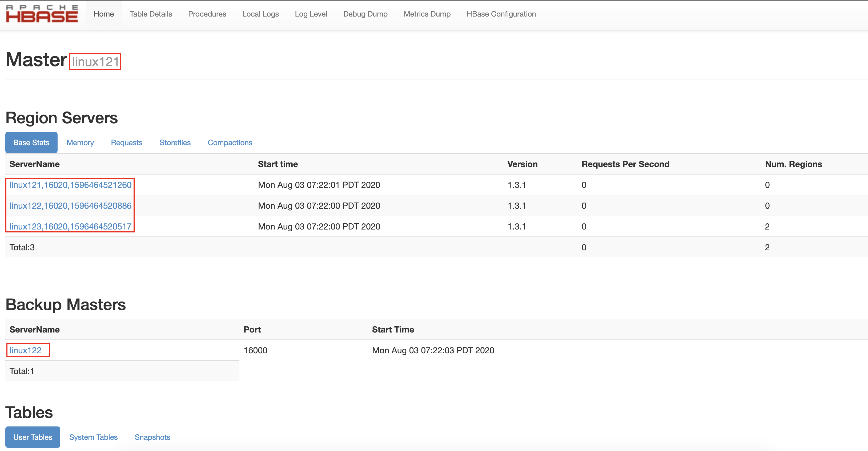Open Debug Dump from the navbar
This screenshot has height=451, width=868.
click(x=365, y=14)
